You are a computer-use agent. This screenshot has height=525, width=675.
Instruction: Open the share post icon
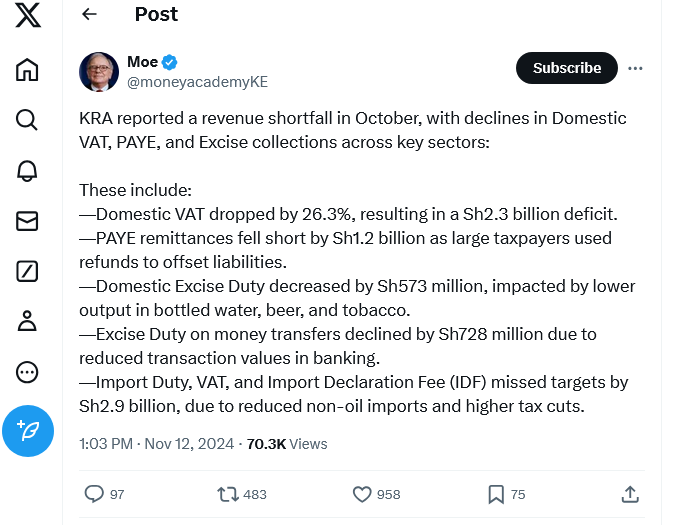630,494
